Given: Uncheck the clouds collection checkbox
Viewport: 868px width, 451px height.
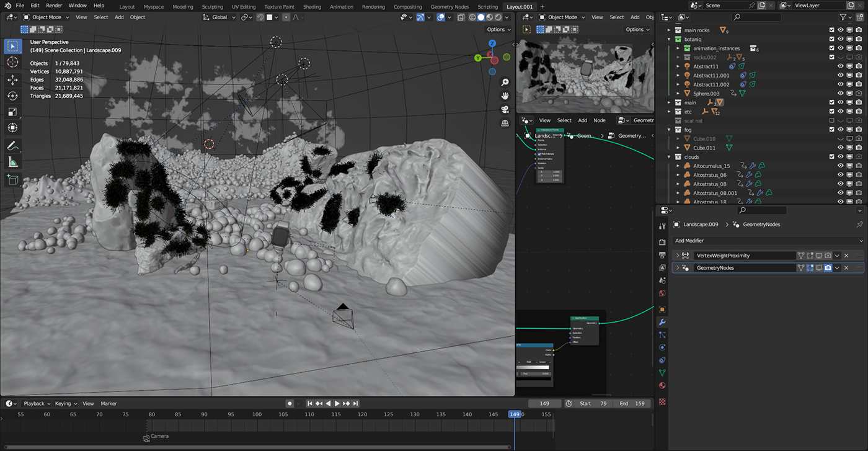Looking at the screenshot, I should 831,157.
